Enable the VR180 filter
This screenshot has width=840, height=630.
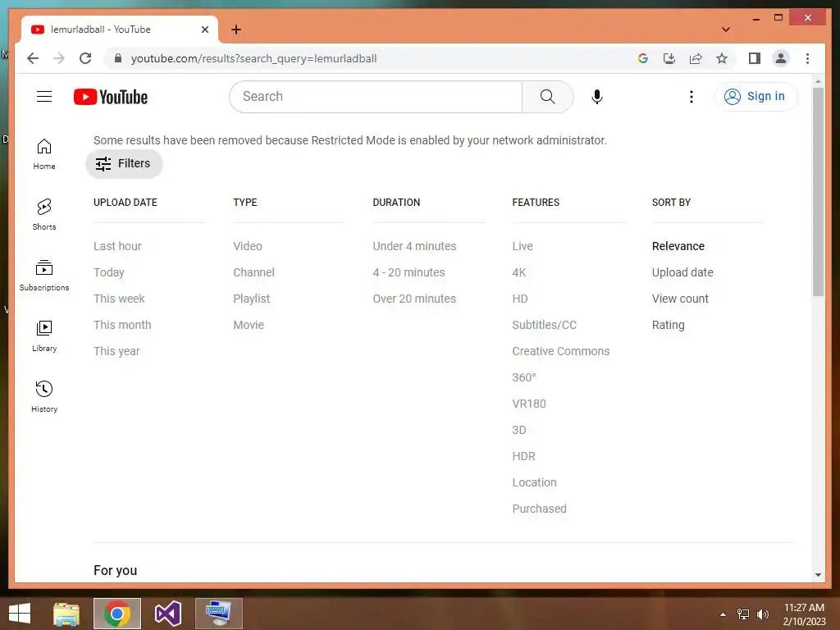point(529,404)
